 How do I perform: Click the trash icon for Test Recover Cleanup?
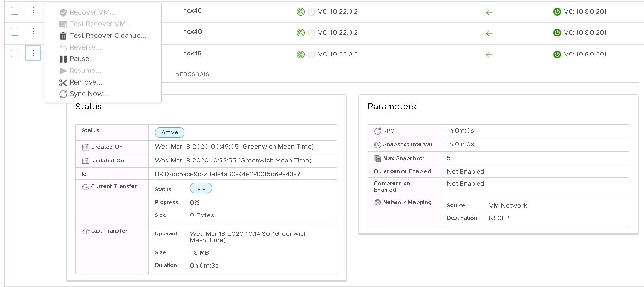click(x=63, y=36)
